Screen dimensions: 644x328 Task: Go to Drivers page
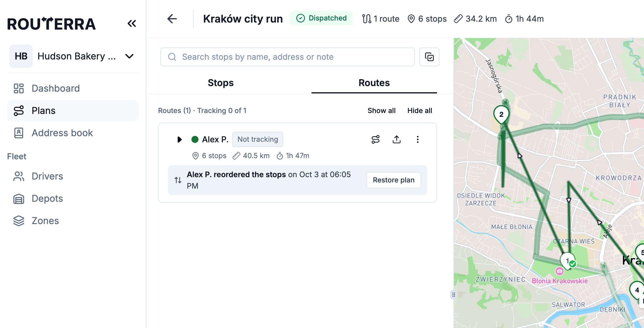point(73,176)
